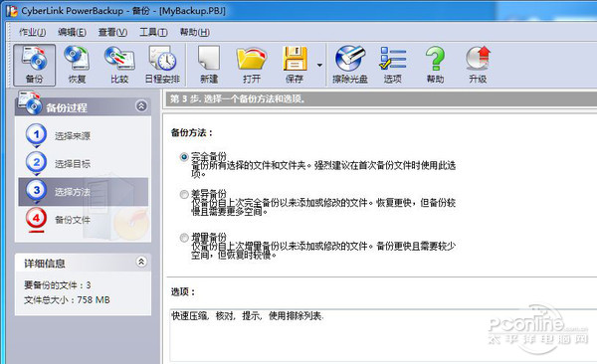Image resolution: width=597 pixels, height=364 pixels.
Task: Go to step 2 选择目标
Action: click(73, 164)
